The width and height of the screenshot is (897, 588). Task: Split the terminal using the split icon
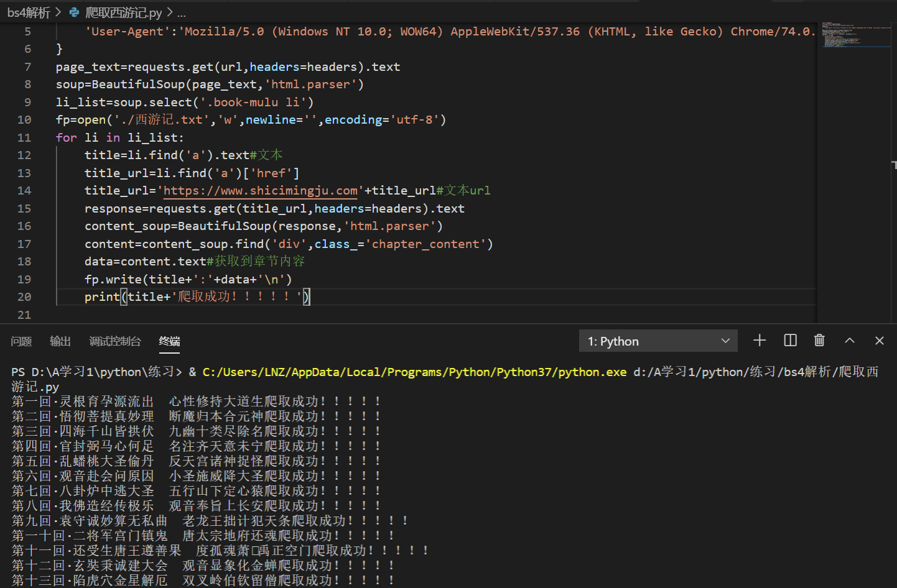click(x=790, y=340)
